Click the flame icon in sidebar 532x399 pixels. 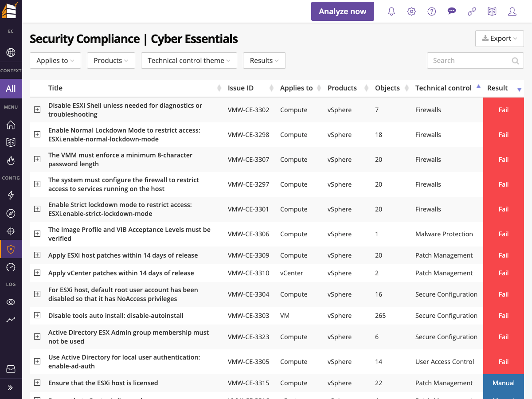pos(11,160)
